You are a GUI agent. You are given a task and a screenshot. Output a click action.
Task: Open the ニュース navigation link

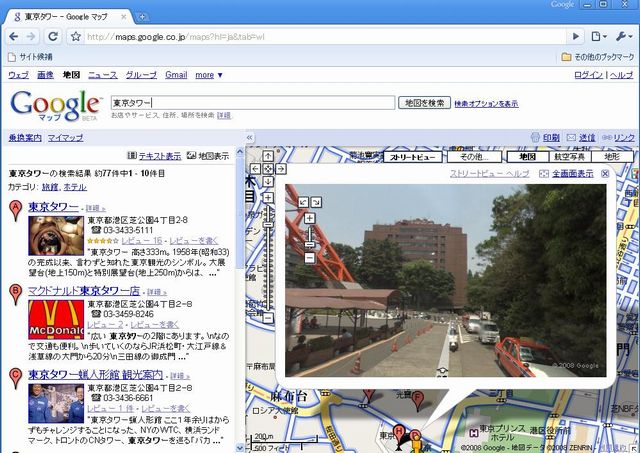103,75
